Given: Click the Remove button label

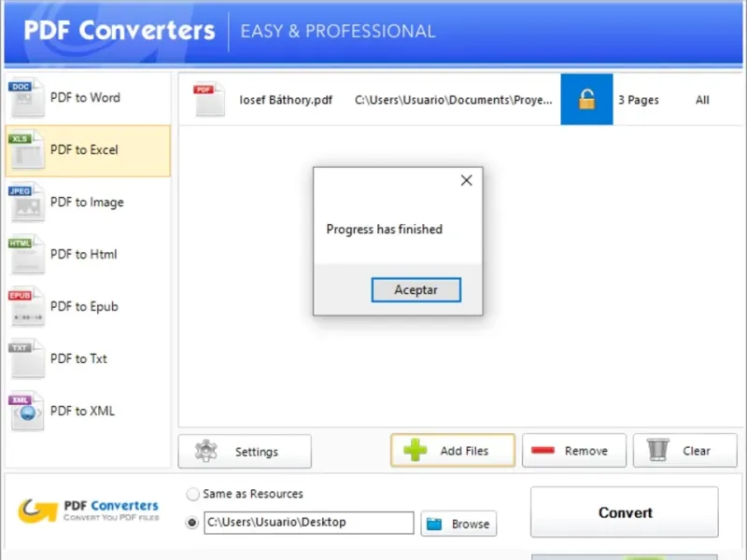Looking at the screenshot, I should 586,451.
